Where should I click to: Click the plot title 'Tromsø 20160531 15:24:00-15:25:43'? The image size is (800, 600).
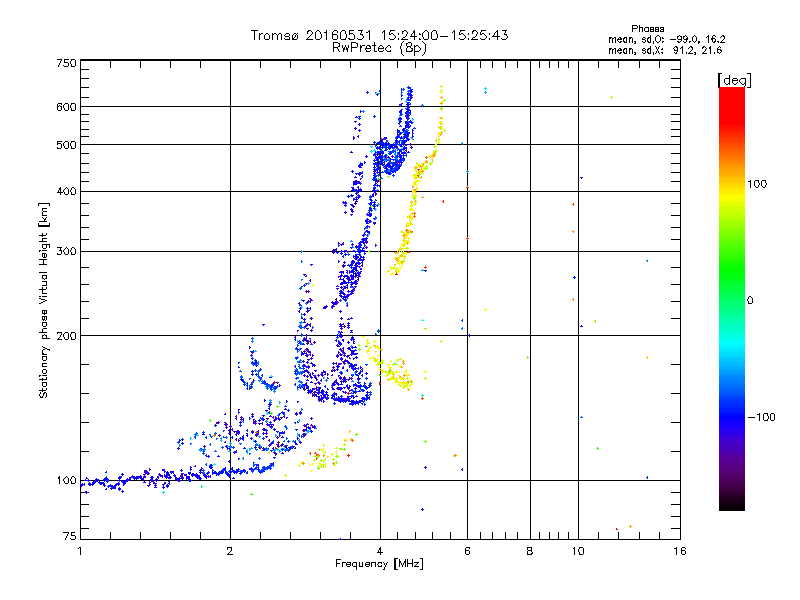(x=379, y=35)
